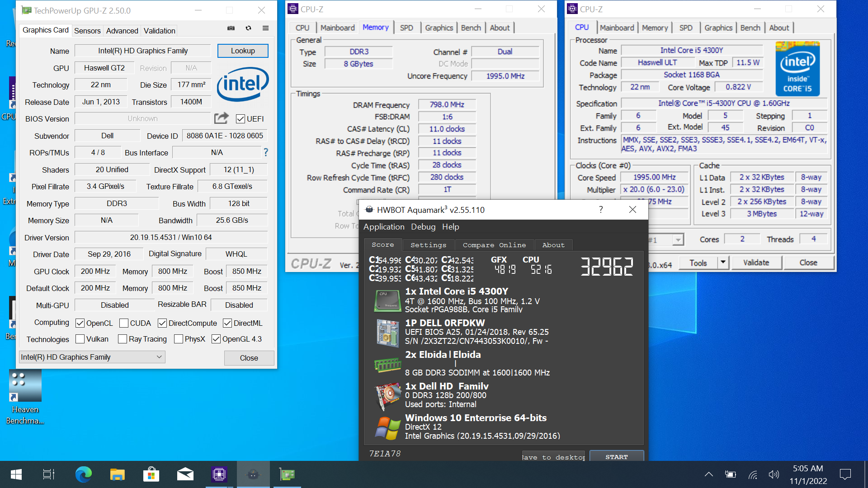Open the Windows Start menu

point(16,474)
